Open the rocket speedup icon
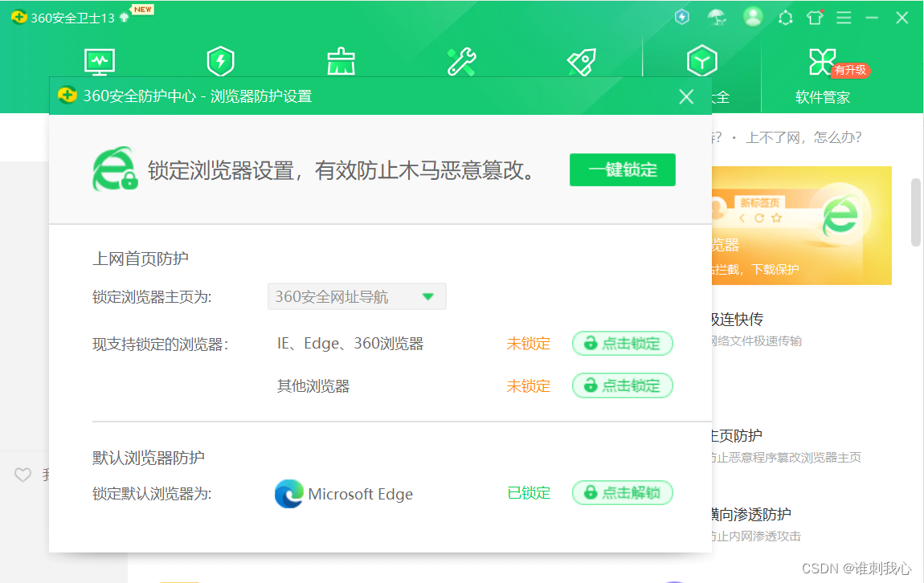This screenshot has width=924, height=583. pos(582,61)
